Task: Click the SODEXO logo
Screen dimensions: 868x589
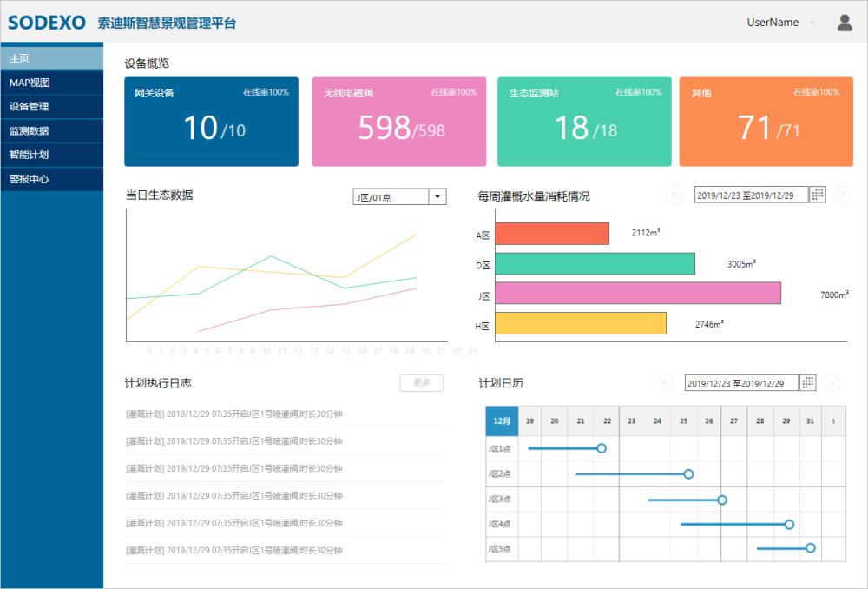Action: [47, 23]
